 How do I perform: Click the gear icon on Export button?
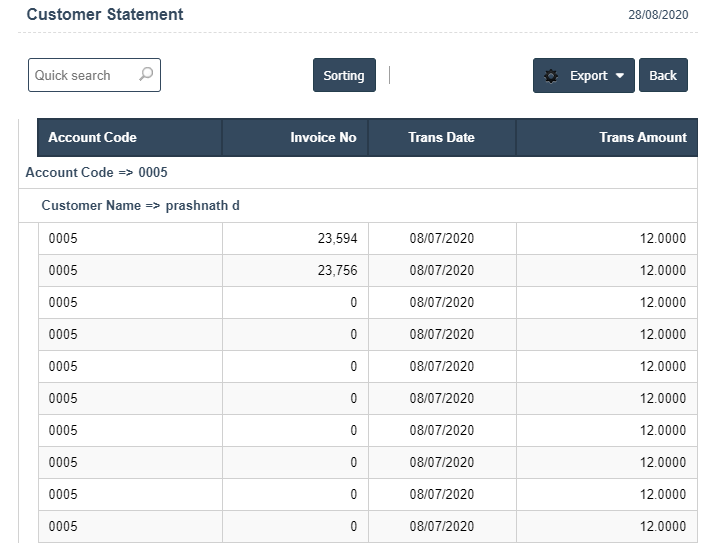pyautogui.click(x=551, y=76)
